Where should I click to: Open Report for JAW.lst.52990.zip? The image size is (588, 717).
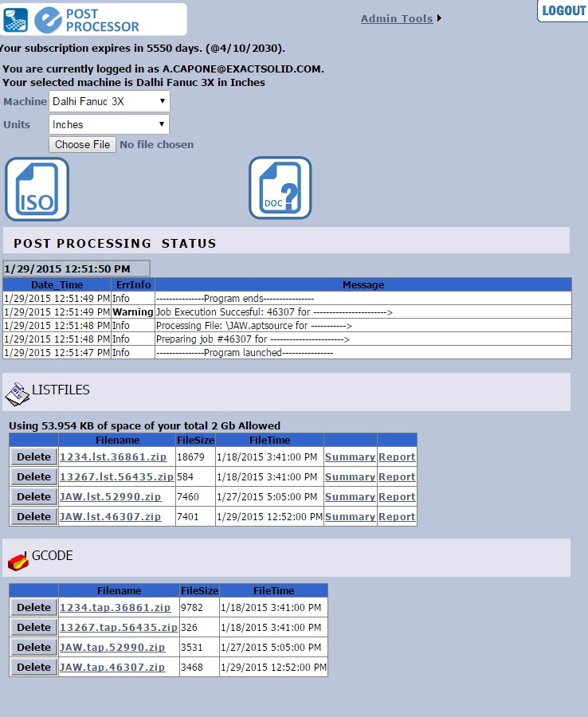tap(397, 496)
